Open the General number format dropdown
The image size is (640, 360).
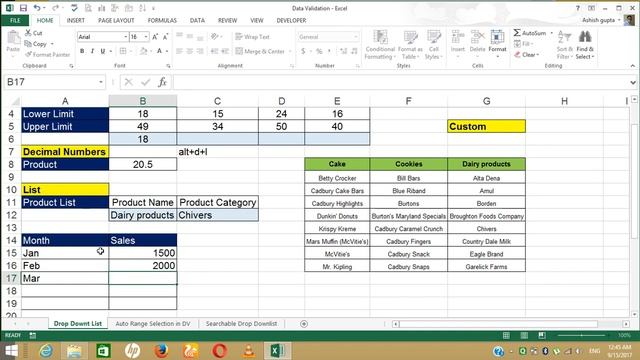pyautogui.click(x=356, y=37)
